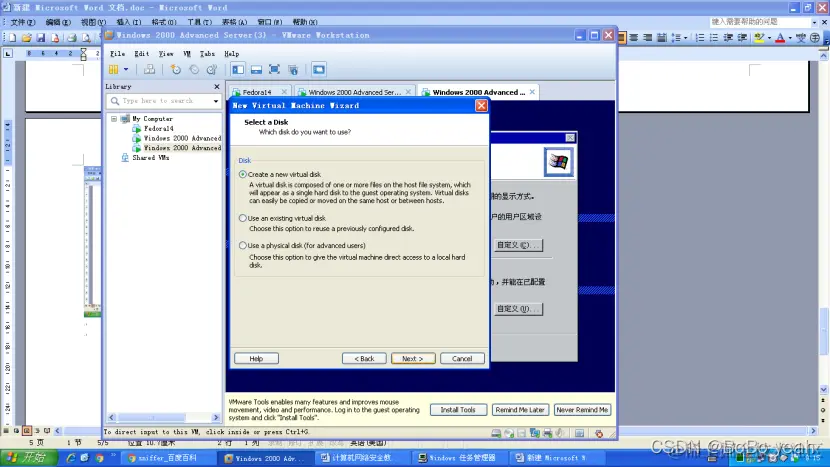Take a snapshot using VMware toolbar icon
The image size is (830, 467).
[x=176, y=69]
